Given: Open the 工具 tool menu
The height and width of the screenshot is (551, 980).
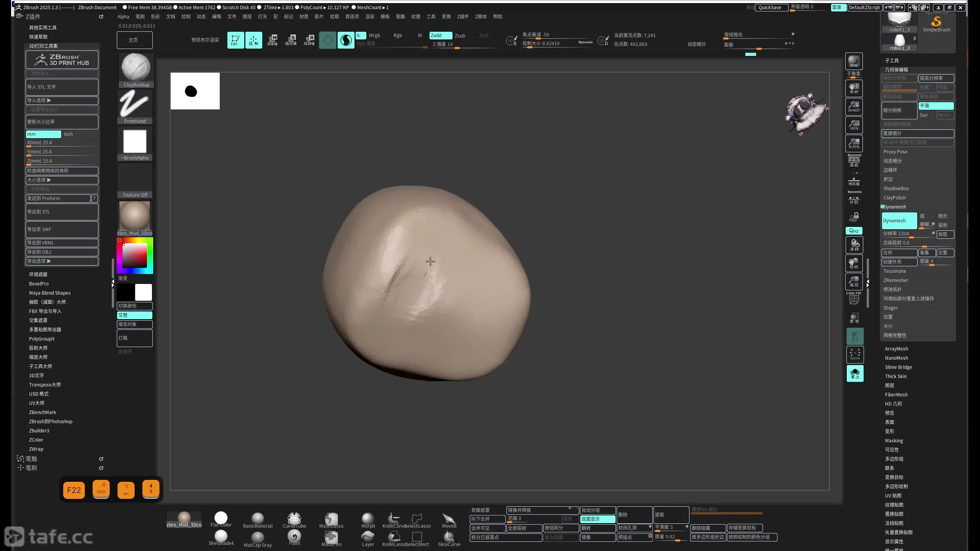Looking at the screenshot, I should (x=431, y=16).
